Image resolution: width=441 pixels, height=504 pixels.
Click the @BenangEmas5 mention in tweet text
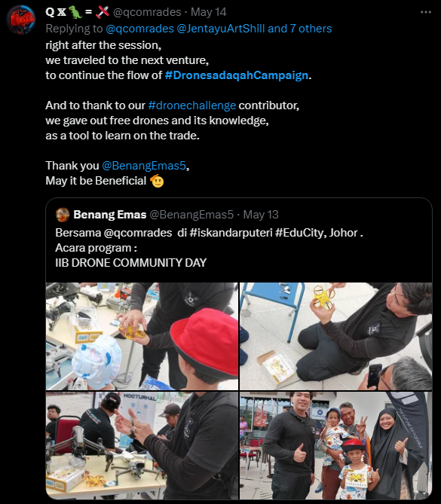(144, 166)
